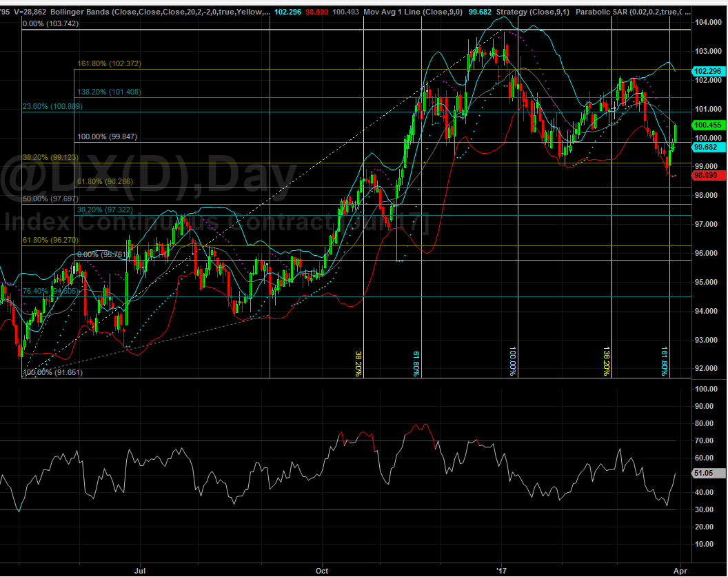728x577 pixels.
Task: Select the 161.80% vertical time extension marker
Action: (665, 361)
